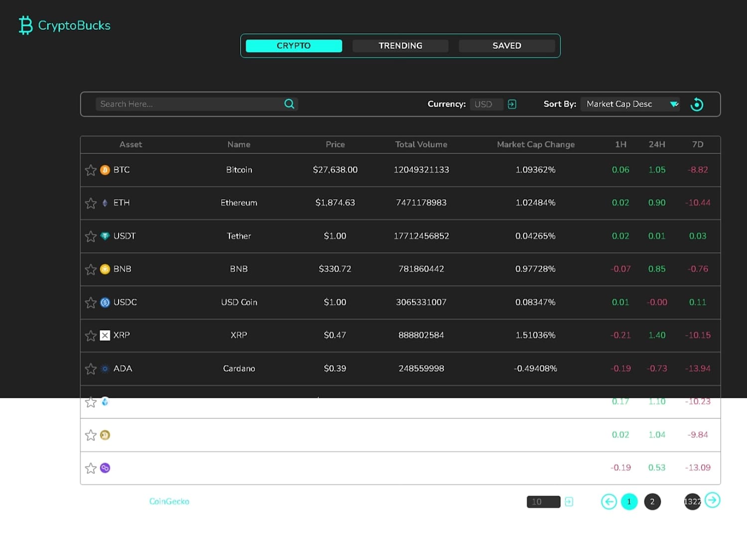Viewport: 747px width, 560px height.
Task: Click the purple coin icon in last row
Action: [x=105, y=468]
